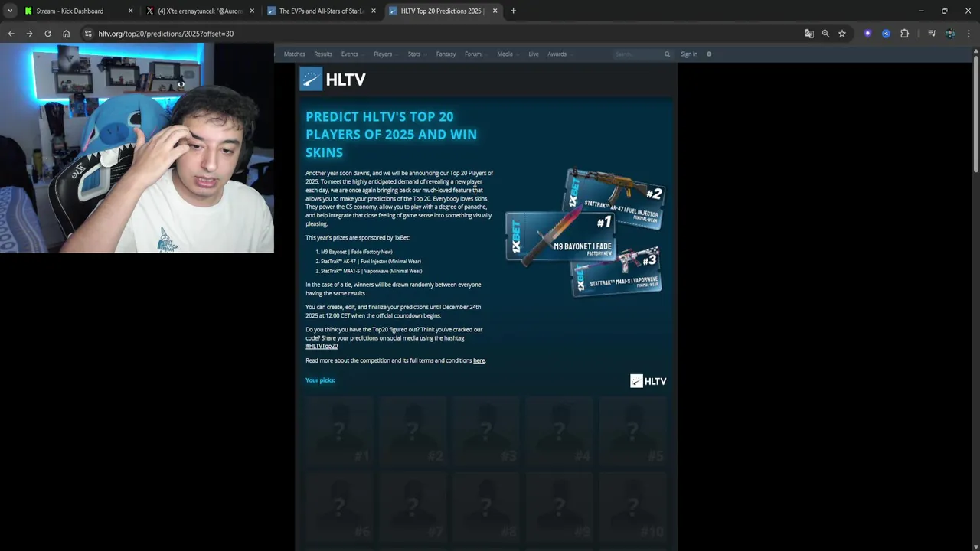Click the HLTV search magnifier icon
The width and height of the screenshot is (980, 551).
pyautogui.click(x=667, y=54)
